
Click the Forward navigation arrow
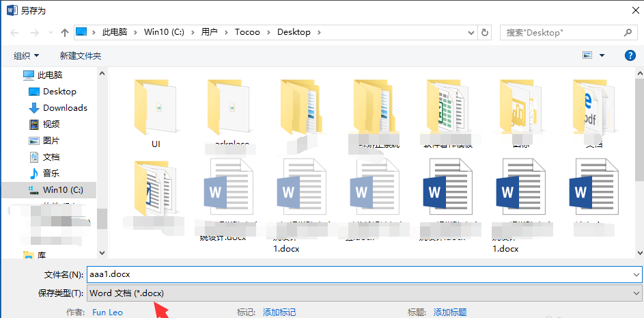(35, 33)
